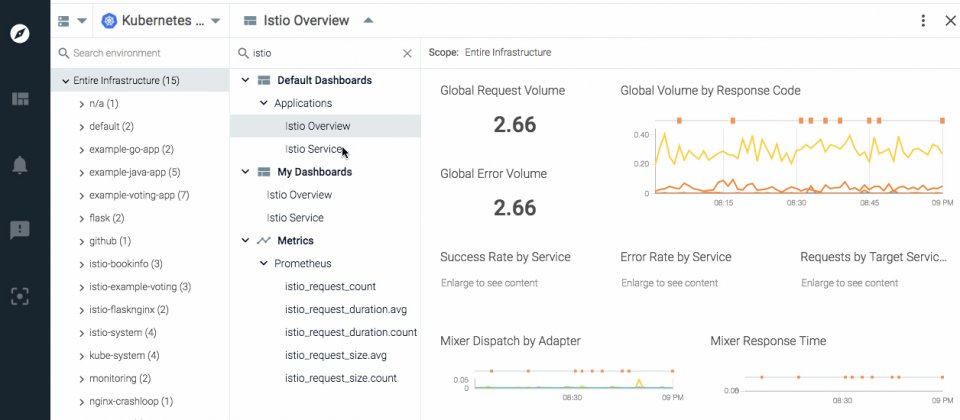
Task: Open the Kubernetes grouping dropdown
Action: [x=215, y=21]
